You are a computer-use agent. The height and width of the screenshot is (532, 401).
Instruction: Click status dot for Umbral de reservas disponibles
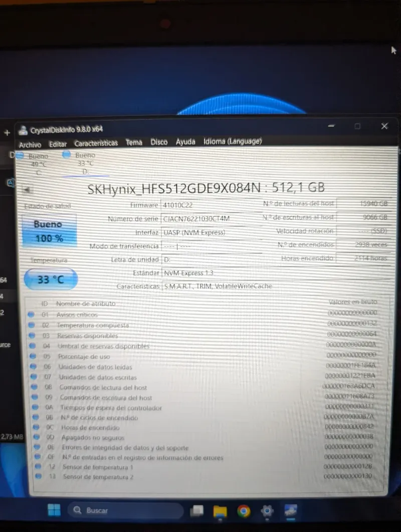[33, 346]
